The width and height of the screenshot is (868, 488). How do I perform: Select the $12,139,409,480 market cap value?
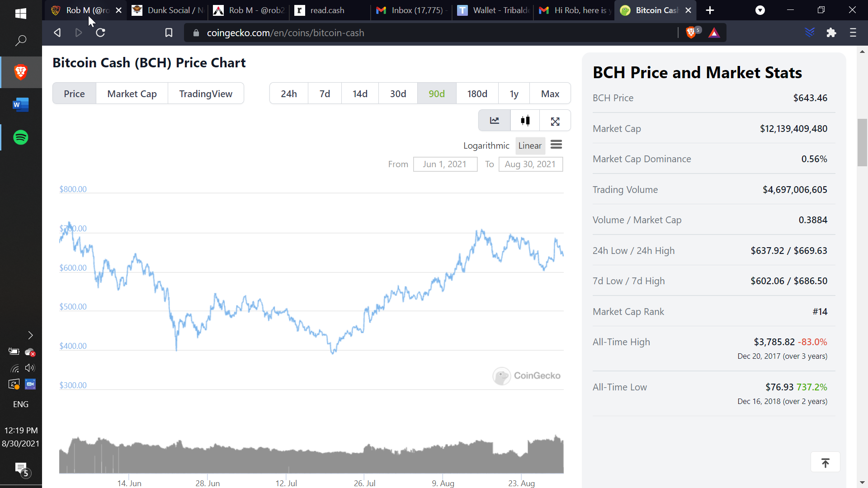(793, 129)
